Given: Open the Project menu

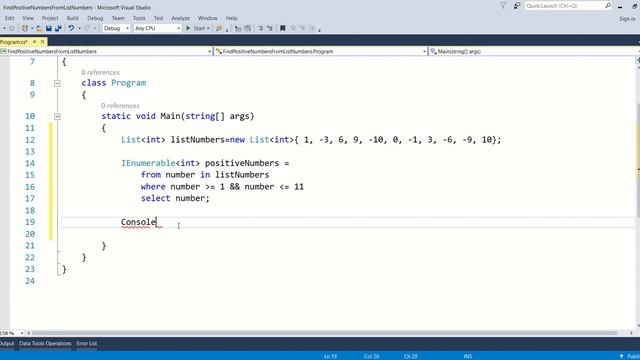Looking at the screenshot, I should [x=50, y=18].
